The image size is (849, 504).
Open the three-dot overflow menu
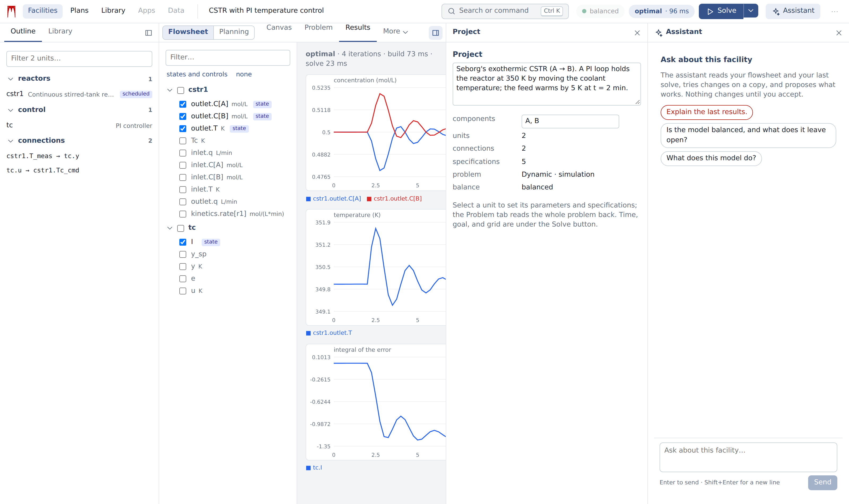pos(835,11)
